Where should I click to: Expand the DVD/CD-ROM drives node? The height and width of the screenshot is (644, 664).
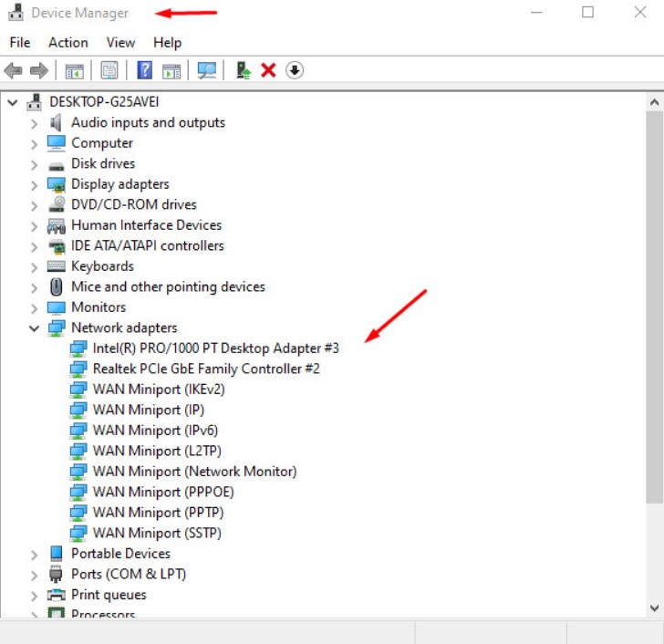pyautogui.click(x=35, y=206)
